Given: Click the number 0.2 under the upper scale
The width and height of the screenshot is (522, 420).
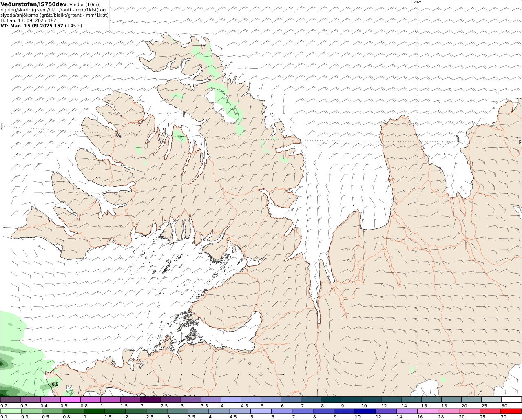Looking at the screenshot, I should 4,406.
